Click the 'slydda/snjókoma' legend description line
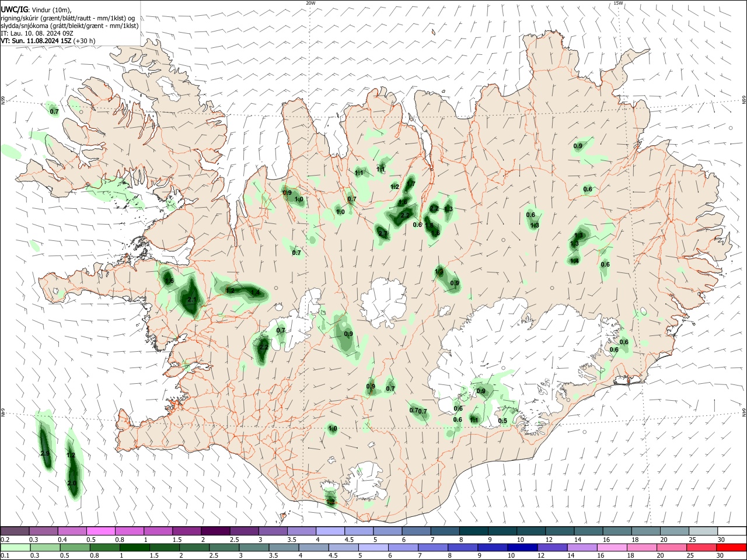The height and width of the screenshot is (560, 747). tap(70, 26)
